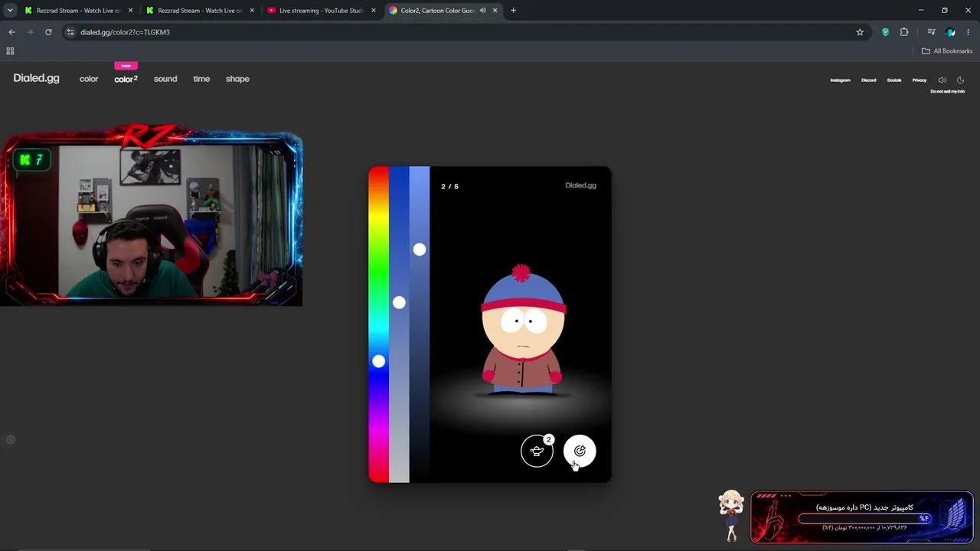Go forward with the browser forward arrow

(x=30, y=32)
